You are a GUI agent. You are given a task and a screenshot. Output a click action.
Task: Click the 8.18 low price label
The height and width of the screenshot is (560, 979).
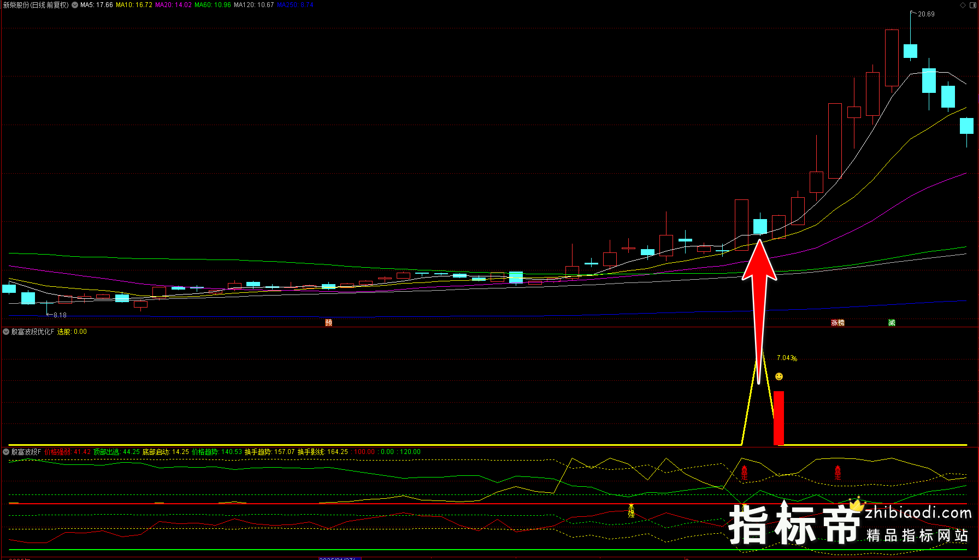[60, 315]
